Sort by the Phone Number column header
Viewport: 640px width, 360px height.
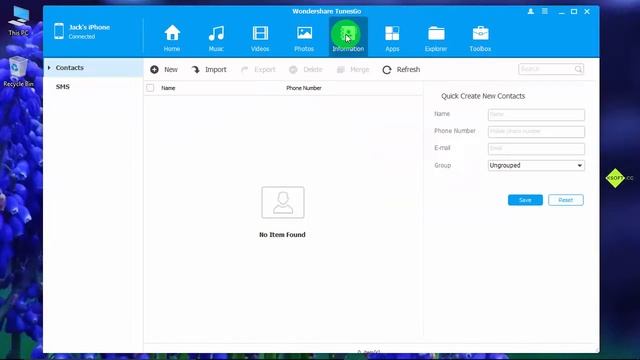[304, 88]
